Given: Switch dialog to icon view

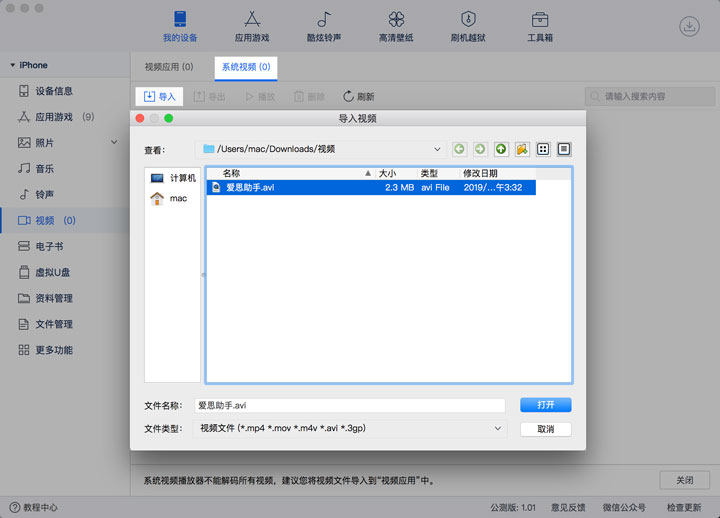Looking at the screenshot, I should coord(543,149).
